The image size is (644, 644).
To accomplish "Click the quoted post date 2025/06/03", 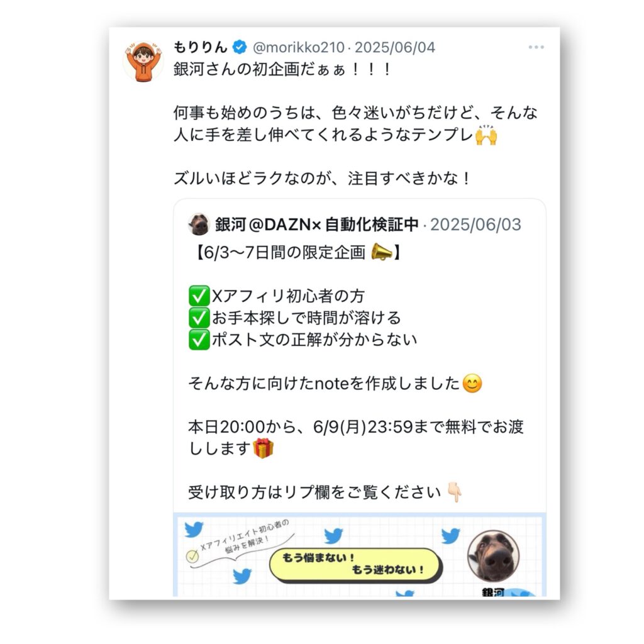I will click(475, 225).
